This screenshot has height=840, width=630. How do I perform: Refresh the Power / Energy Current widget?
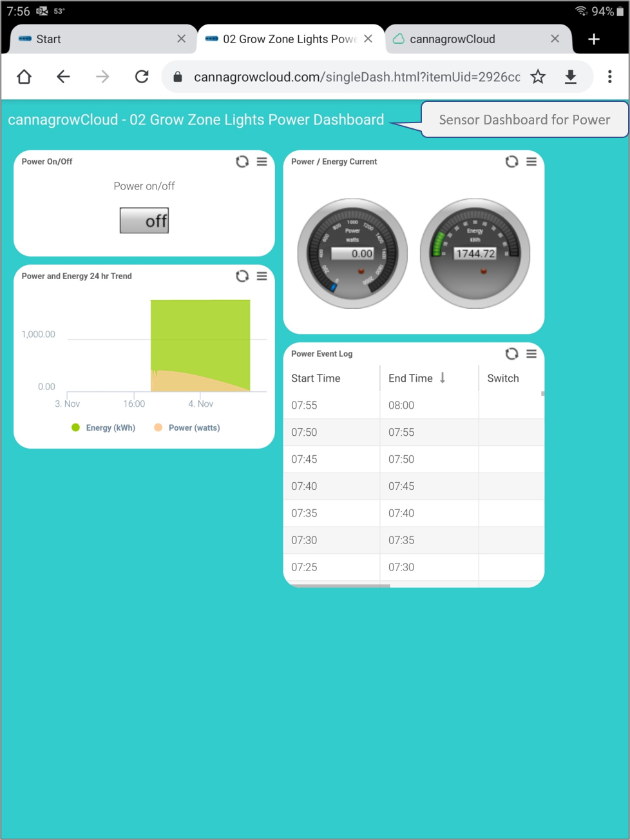(x=511, y=162)
